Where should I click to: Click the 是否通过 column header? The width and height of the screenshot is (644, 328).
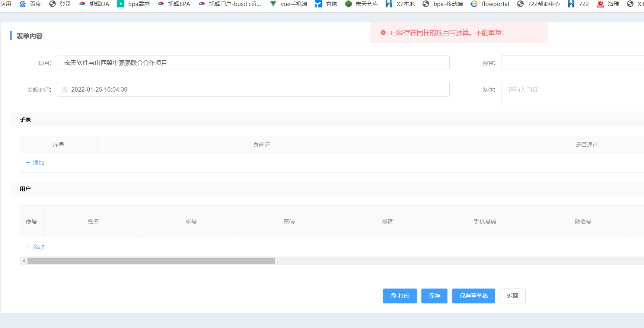[x=587, y=145]
